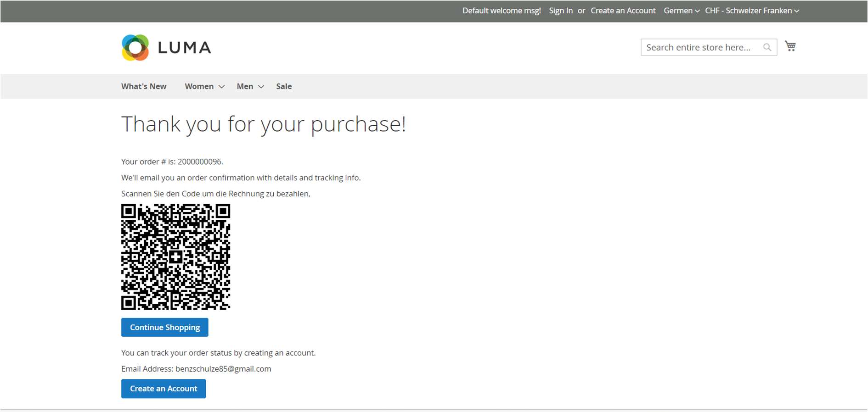Open the Women category label
The image size is (868, 412).
(x=199, y=86)
